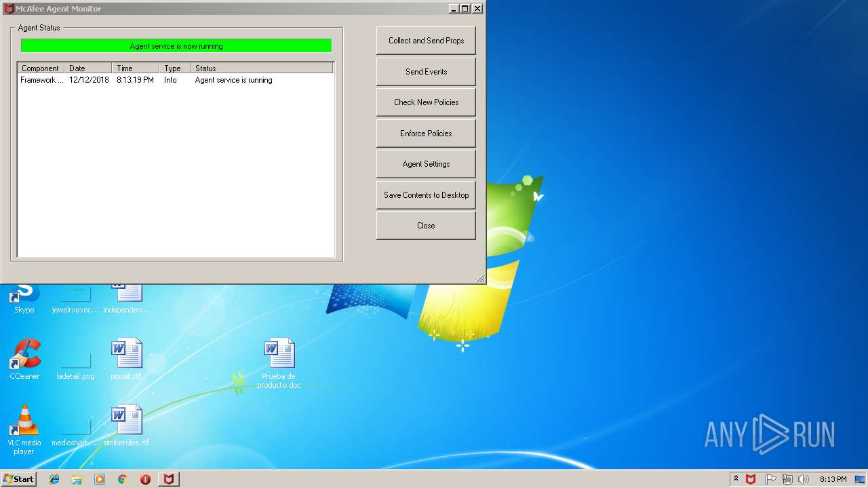Click McAfee Agent Monitor taskbar button
The height and width of the screenshot is (488, 868).
(x=168, y=479)
